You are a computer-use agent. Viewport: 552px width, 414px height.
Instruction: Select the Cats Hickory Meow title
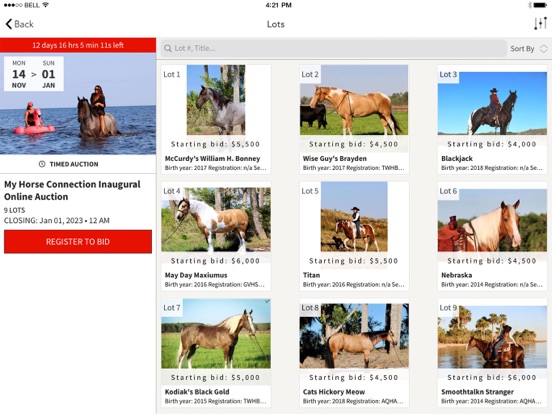coord(334,391)
